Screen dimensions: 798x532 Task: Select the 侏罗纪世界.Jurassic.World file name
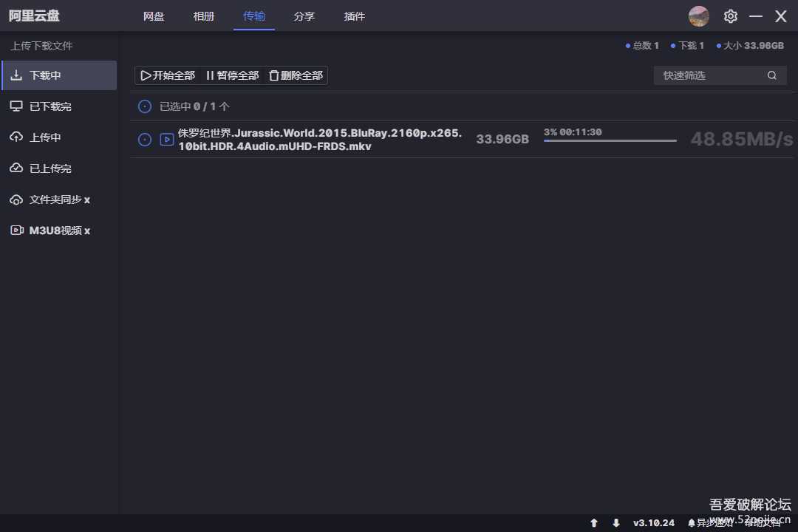tap(320, 140)
